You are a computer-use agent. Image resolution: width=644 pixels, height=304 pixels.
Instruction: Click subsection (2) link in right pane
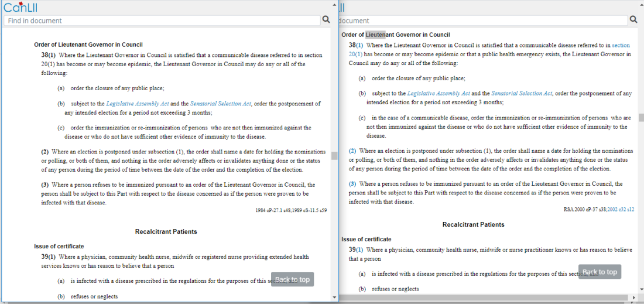pyautogui.click(x=352, y=151)
